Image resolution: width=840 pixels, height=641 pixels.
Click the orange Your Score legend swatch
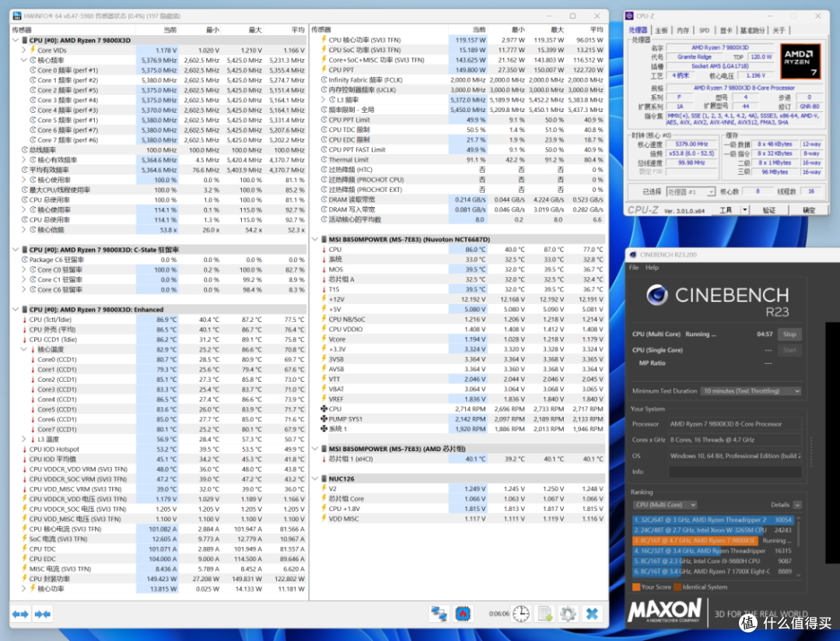click(x=636, y=587)
